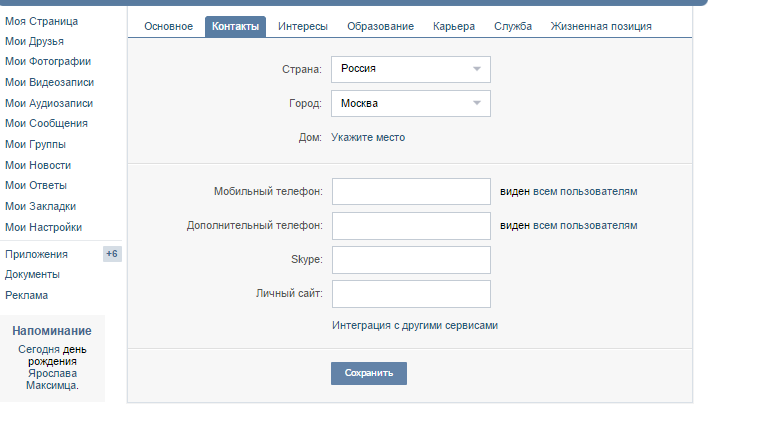Screen dimensions: 784x421
Task: Open the Интересы tab
Action: (303, 26)
